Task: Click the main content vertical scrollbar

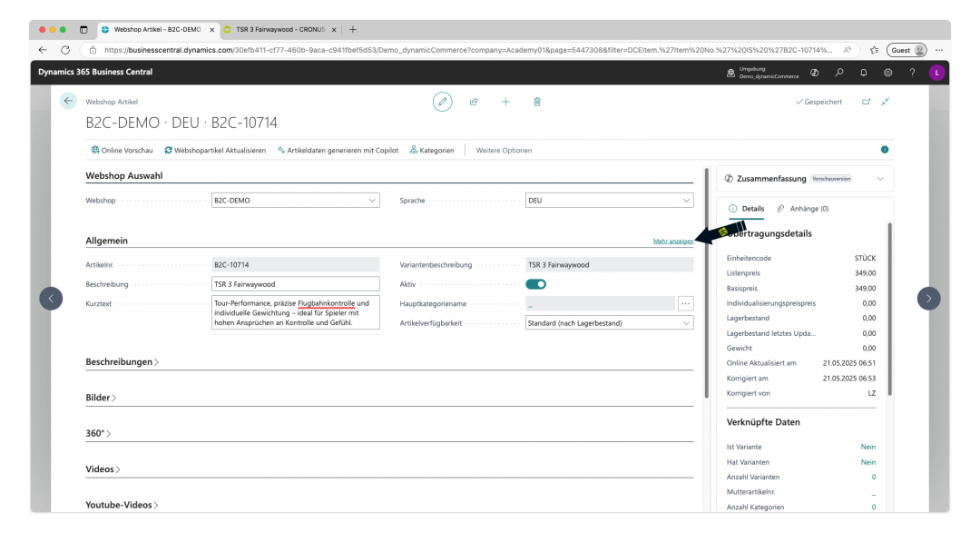Action: tap(707, 281)
